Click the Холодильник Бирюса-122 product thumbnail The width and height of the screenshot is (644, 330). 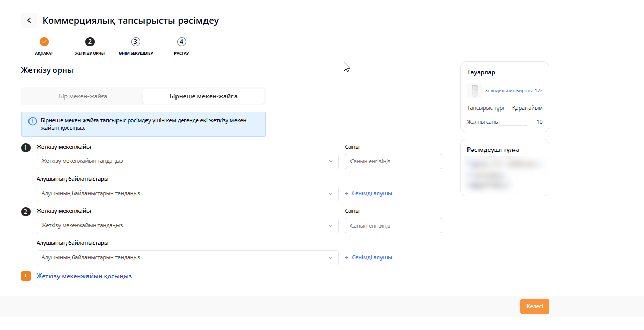pyautogui.click(x=474, y=91)
